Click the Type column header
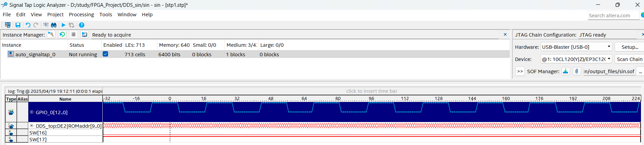The image size is (644, 145). [11, 99]
